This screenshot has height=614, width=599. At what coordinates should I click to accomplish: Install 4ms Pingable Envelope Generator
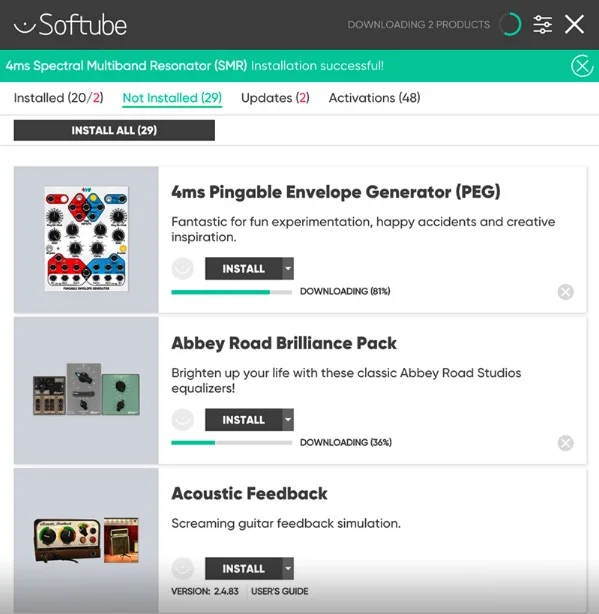pyautogui.click(x=244, y=269)
